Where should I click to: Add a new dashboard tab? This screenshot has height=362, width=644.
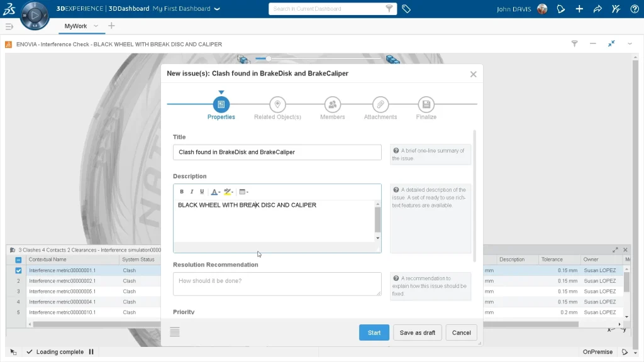(x=111, y=26)
